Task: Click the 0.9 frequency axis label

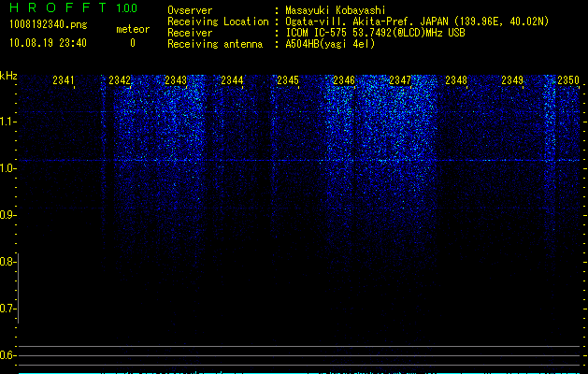Action: 7,215
